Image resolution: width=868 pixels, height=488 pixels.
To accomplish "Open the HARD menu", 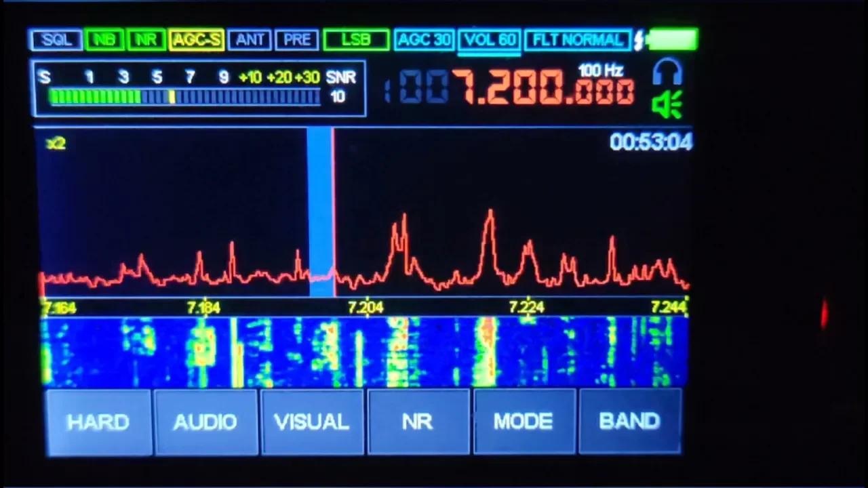I will pos(98,422).
